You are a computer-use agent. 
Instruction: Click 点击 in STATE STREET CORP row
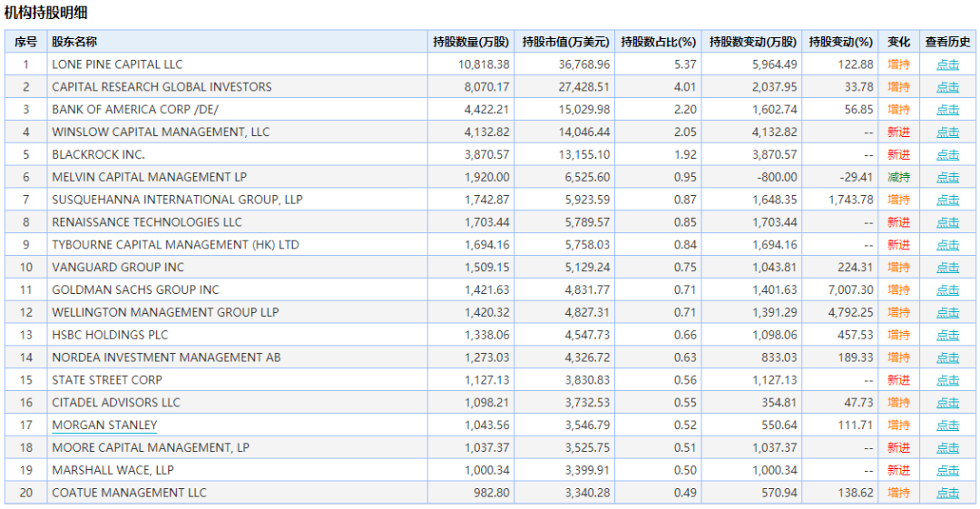click(947, 379)
